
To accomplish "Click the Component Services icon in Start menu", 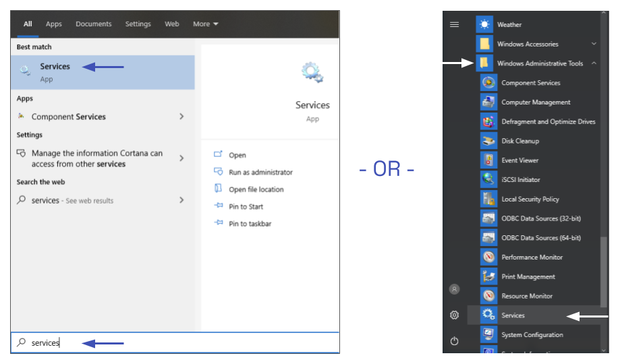I will (488, 83).
